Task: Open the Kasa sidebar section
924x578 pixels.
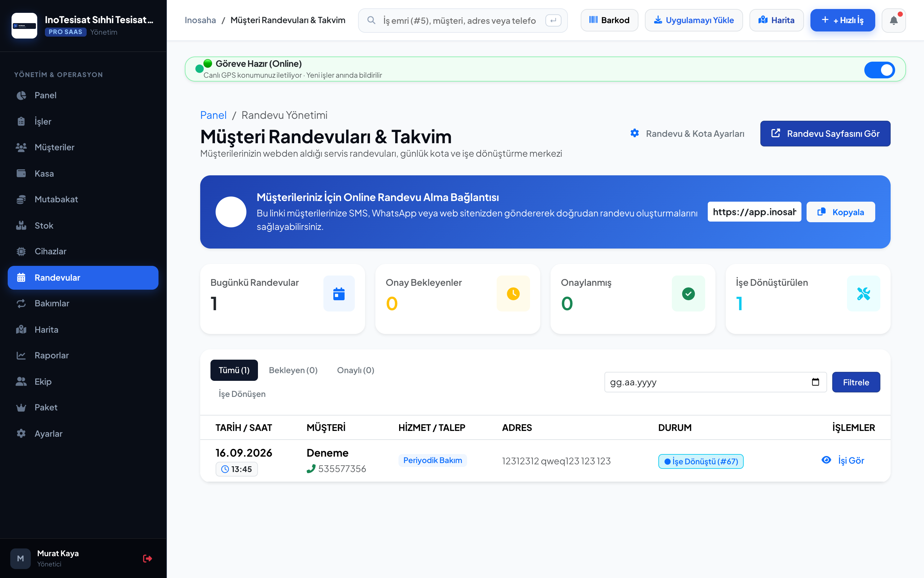Action: click(83, 173)
